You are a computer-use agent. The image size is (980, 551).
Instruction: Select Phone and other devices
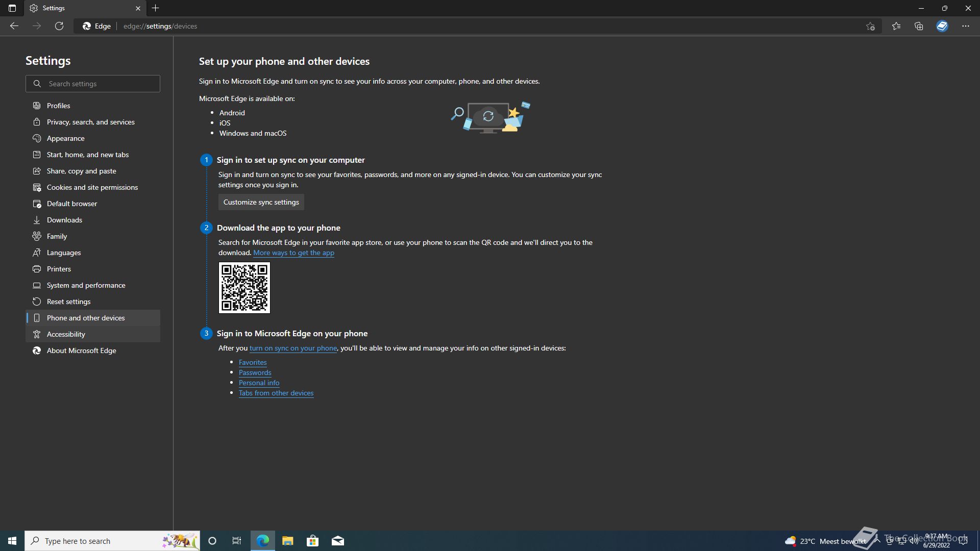(93, 318)
